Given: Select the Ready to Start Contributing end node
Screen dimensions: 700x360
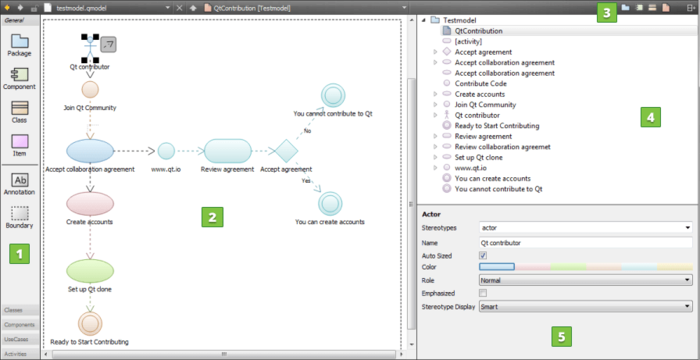Looking at the screenshot, I should 90,324.
